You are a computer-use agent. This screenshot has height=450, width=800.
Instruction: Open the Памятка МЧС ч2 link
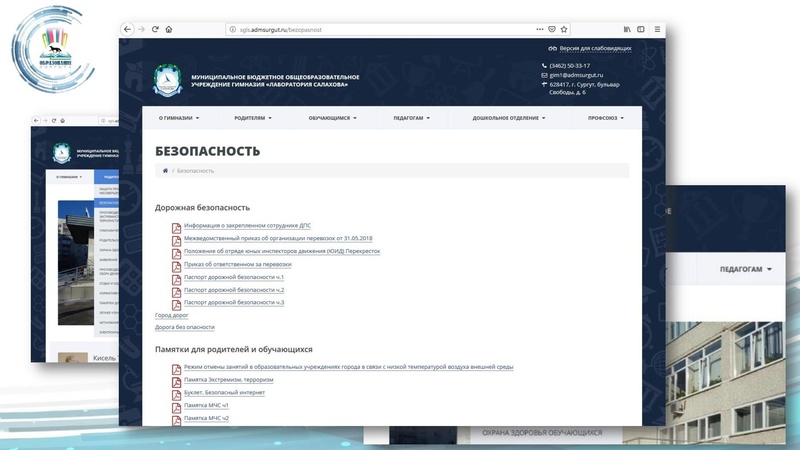click(x=206, y=418)
